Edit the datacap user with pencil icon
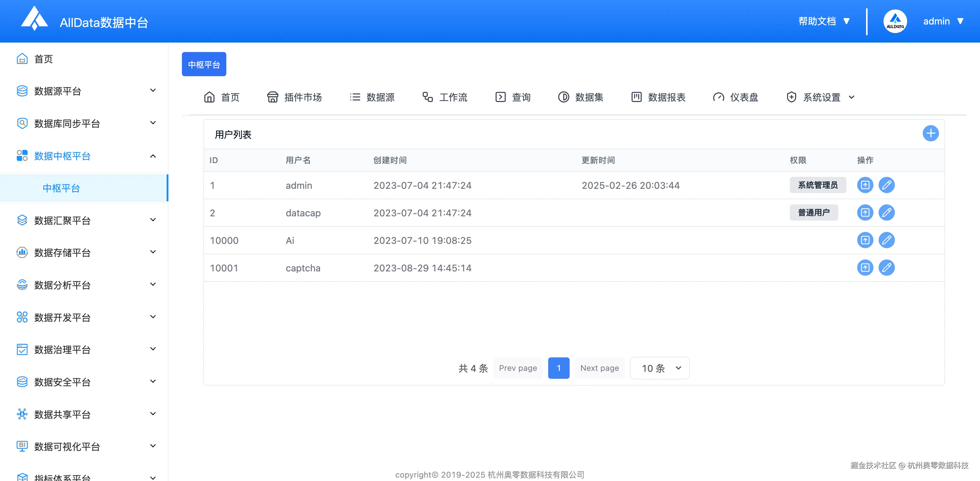The height and width of the screenshot is (481, 980). pyautogui.click(x=887, y=213)
